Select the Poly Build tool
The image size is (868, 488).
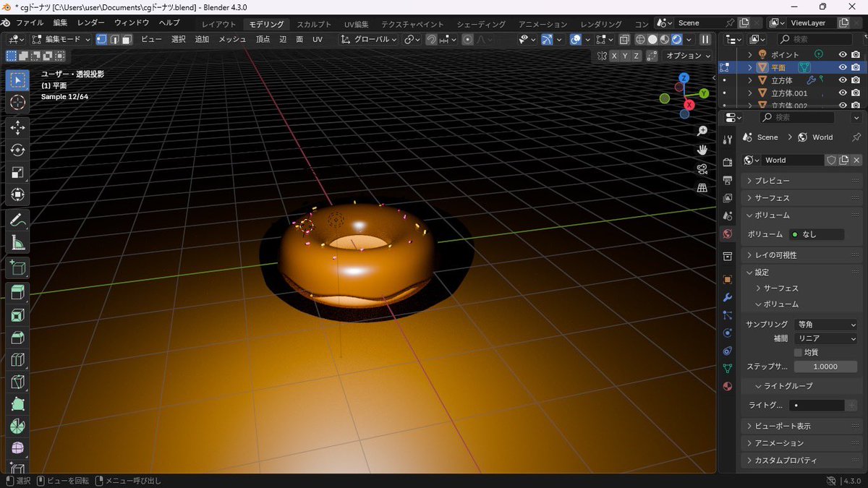(18, 405)
